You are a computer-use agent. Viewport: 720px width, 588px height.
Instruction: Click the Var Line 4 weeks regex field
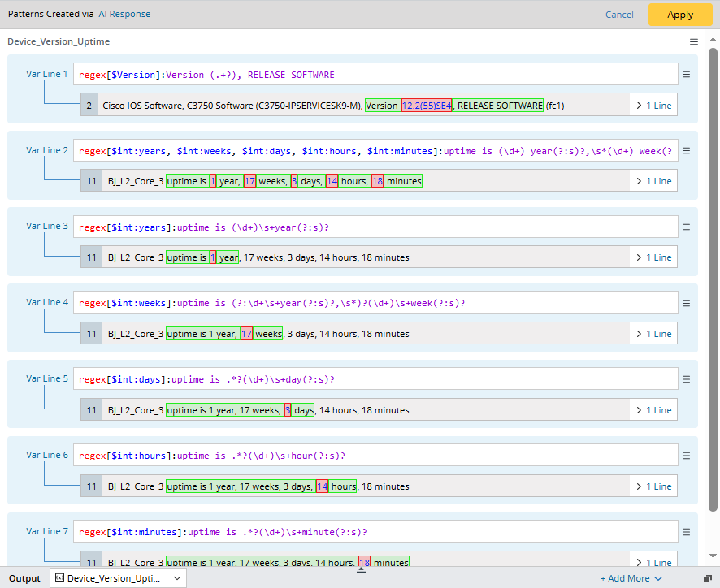coord(374,303)
